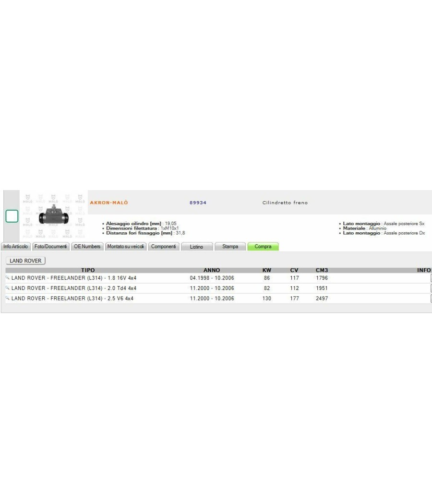This screenshot has height=504, width=432.
Task: Click the Assale posteriore Dx specification
Action: 384,233
